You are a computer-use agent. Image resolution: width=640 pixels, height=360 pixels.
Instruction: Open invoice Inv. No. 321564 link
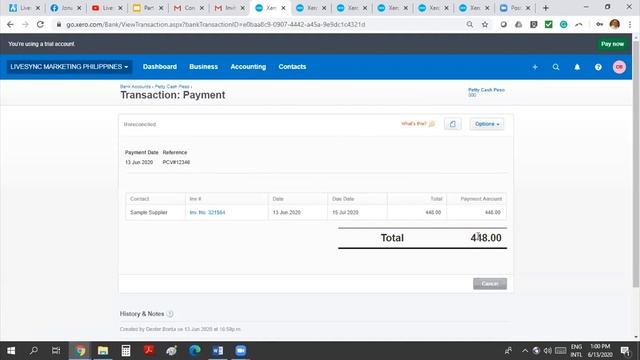tap(207, 212)
